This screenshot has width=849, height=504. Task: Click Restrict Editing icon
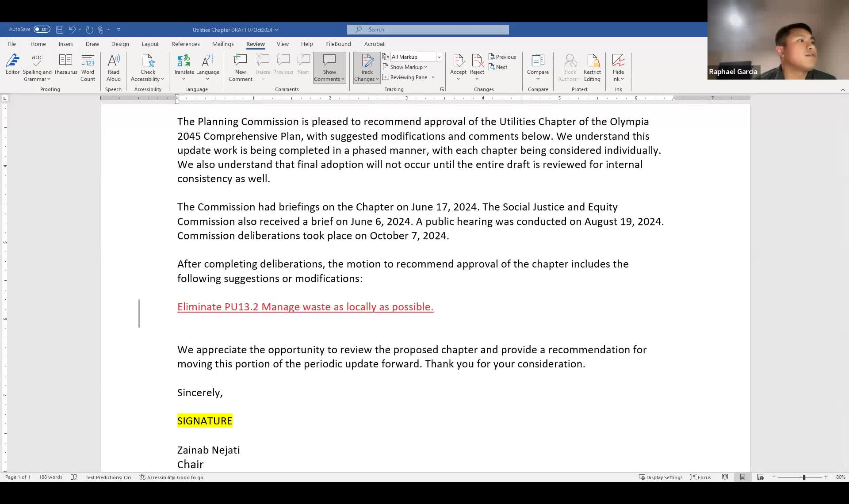tap(592, 64)
